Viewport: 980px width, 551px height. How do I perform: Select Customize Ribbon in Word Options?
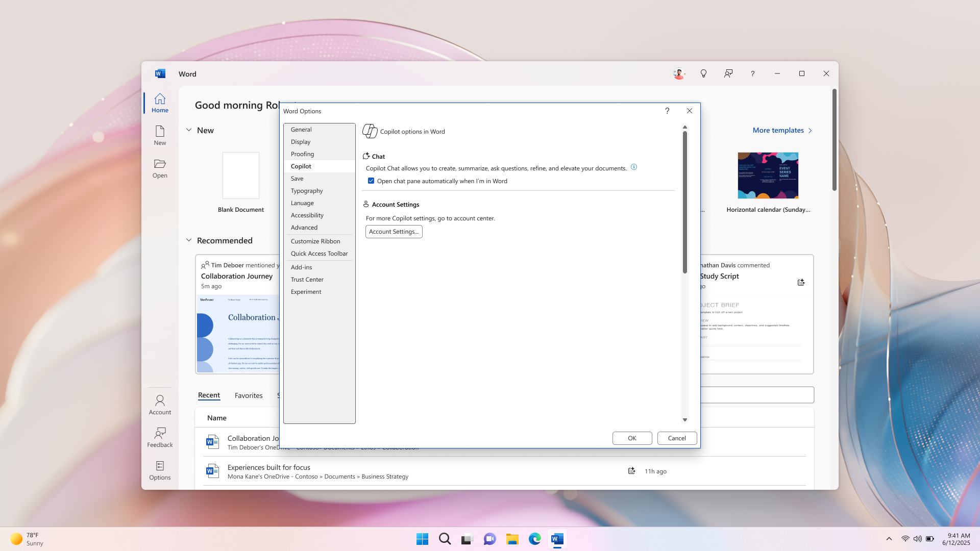click(319, 241)
